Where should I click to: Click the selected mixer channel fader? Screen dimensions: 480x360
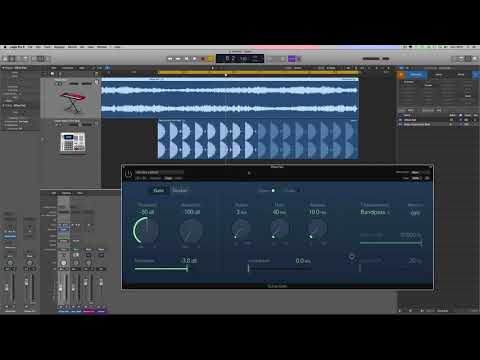[x=60, y=287]
